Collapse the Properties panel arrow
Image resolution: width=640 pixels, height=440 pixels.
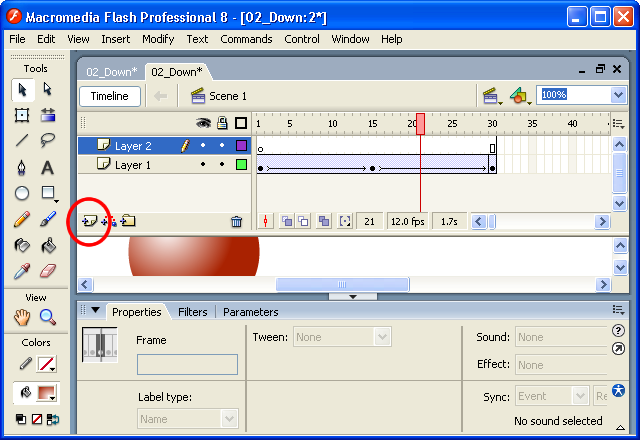tap(96, 311)
